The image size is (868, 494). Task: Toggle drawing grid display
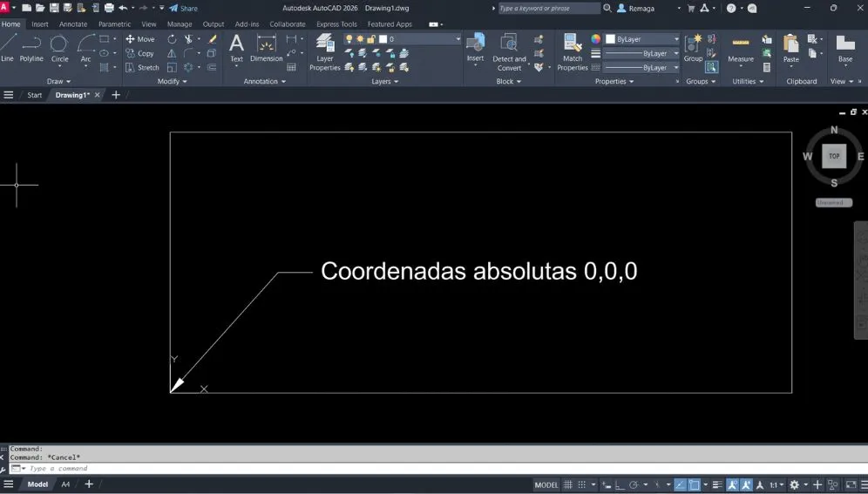(x=568, y=485)
